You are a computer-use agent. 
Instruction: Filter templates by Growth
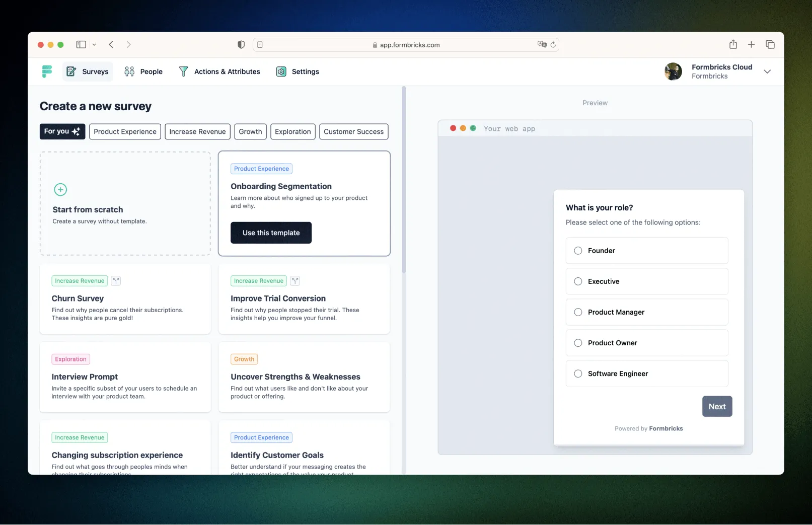click(250, 131)
